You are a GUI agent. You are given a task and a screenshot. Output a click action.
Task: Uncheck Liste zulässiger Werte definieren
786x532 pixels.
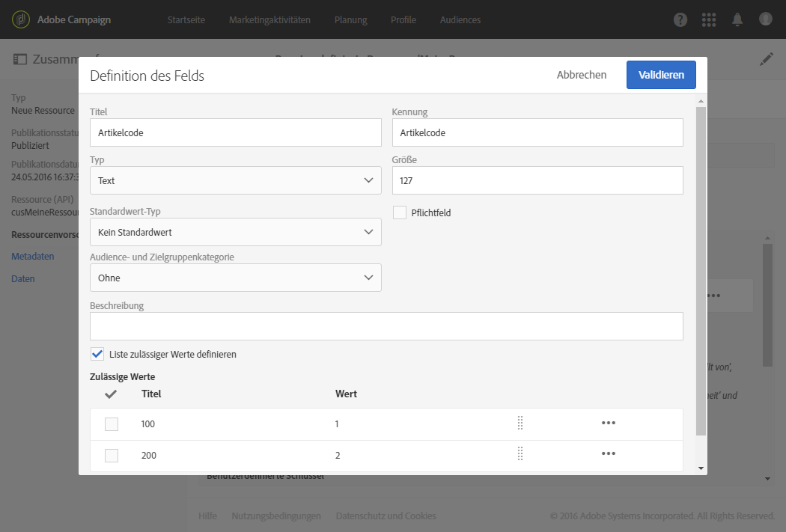pyautogui.click(x=97, y=354)
